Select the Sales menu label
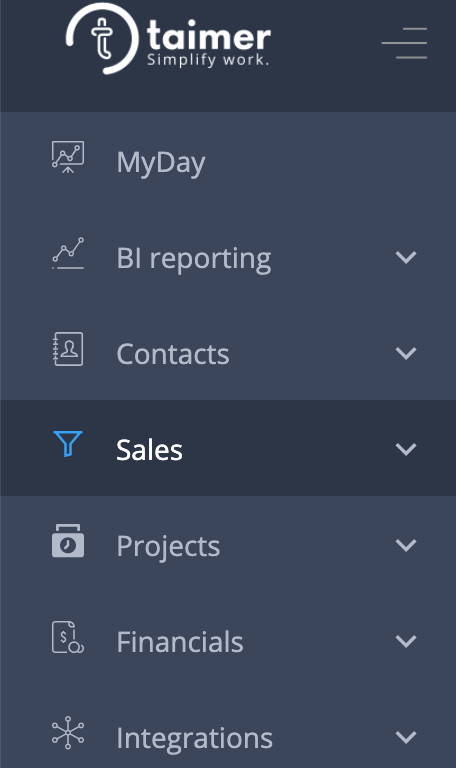The width and height of the screenshot is (456, 768). coord(149,450)
